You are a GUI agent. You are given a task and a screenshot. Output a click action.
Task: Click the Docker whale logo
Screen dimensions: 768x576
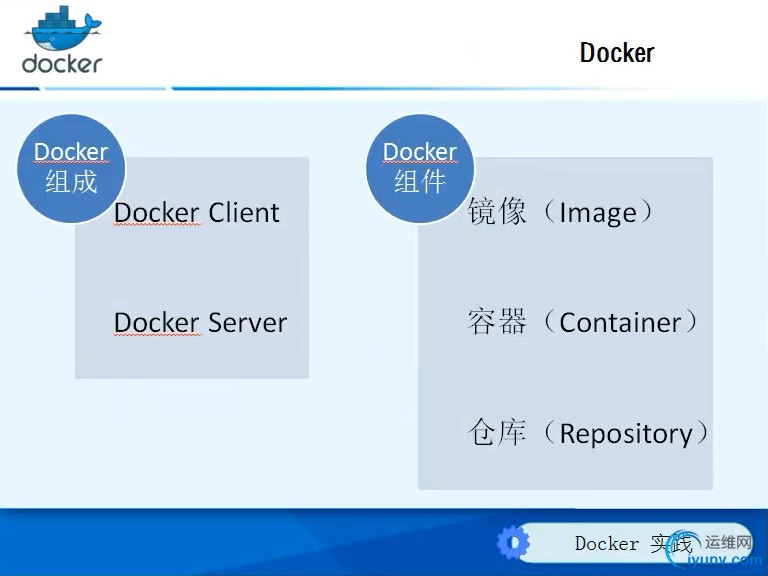[x=62, y=39]
